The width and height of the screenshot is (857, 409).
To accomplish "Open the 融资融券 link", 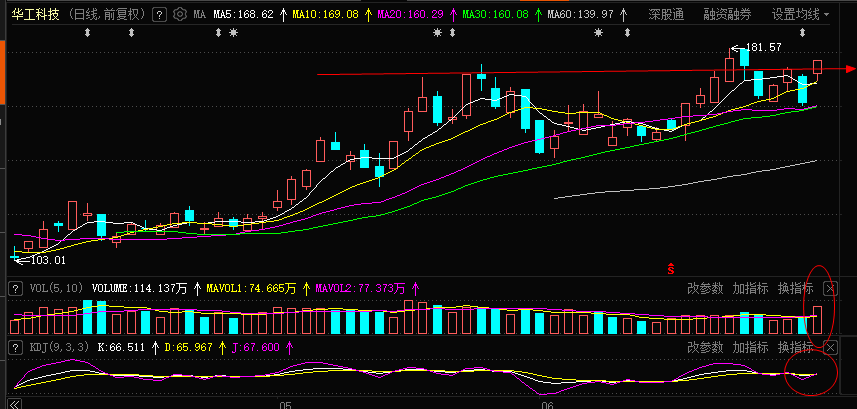I will [x=727, y=14].
